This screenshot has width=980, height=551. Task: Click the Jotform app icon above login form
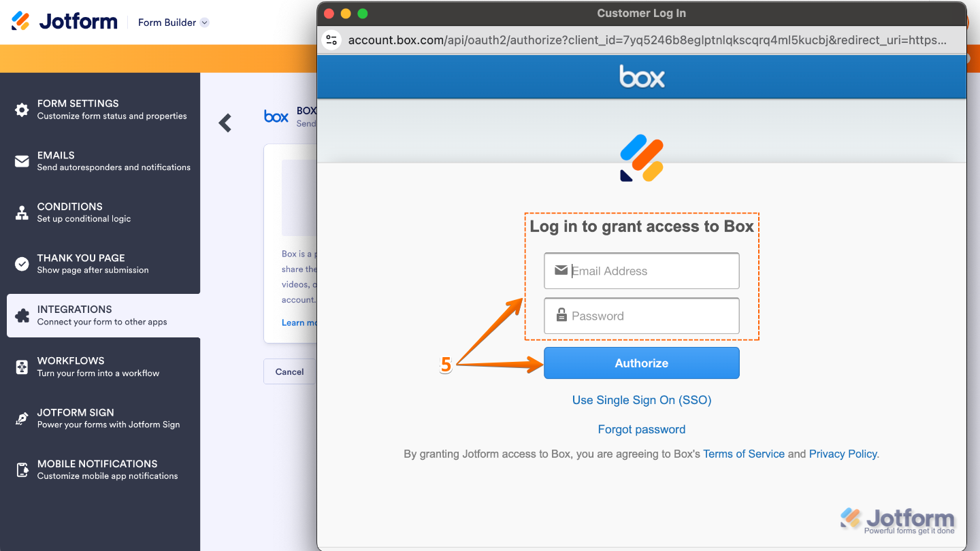point(642,158)
